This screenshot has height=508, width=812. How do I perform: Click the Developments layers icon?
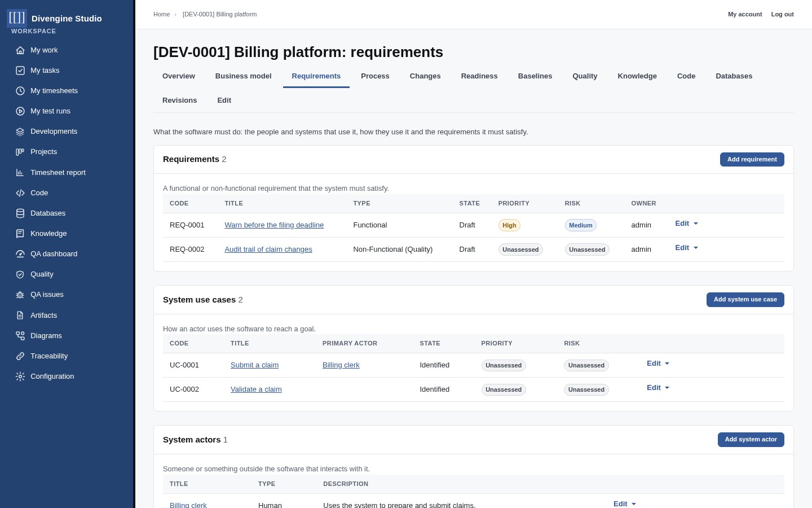20,132
